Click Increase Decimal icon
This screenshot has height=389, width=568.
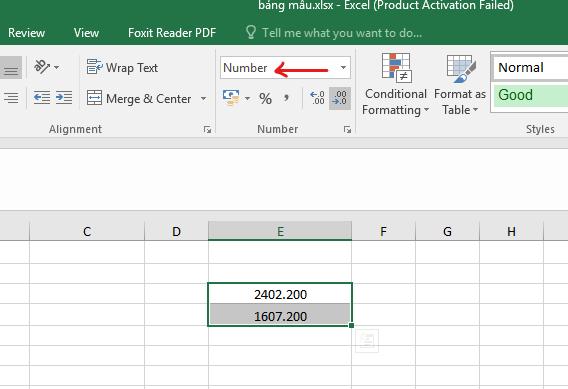point(317,98)
